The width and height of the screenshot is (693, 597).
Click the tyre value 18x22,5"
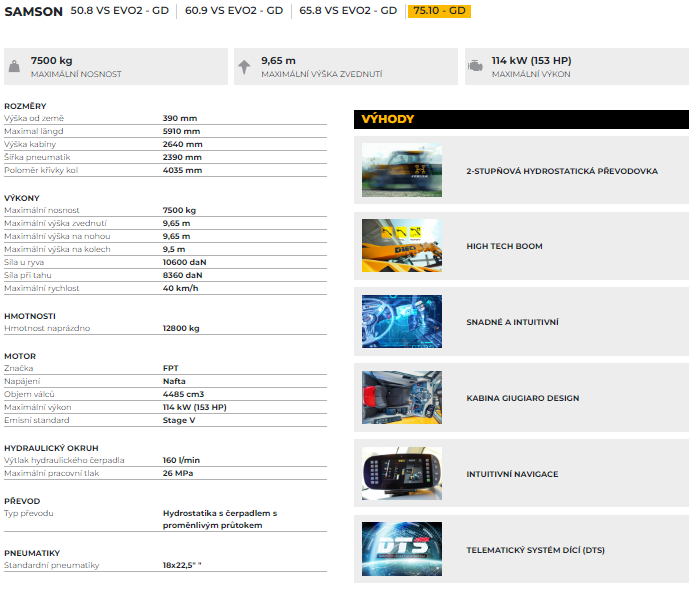coord(182,565)
